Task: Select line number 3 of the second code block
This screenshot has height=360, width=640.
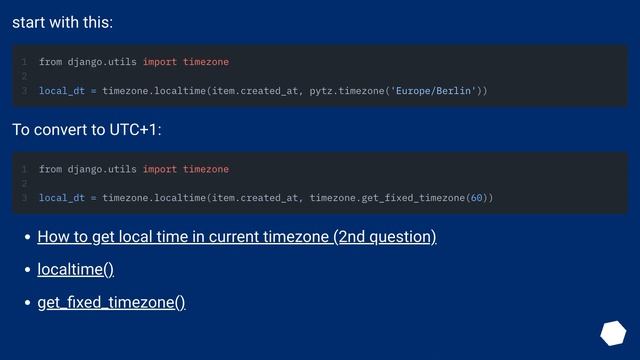Action: [24, 198]
